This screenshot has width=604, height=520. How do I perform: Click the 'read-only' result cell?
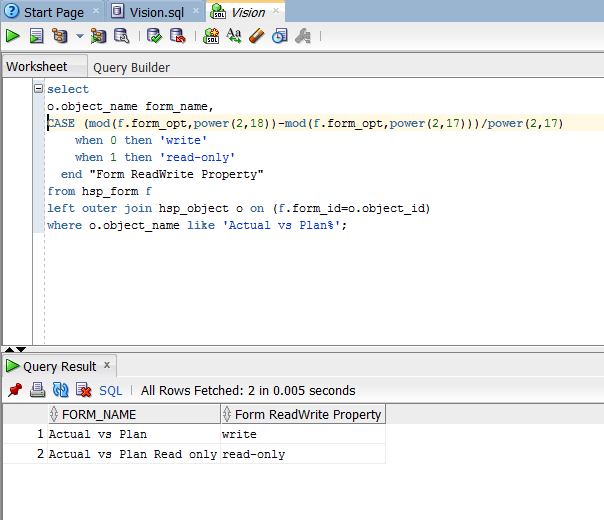[303, 454]
